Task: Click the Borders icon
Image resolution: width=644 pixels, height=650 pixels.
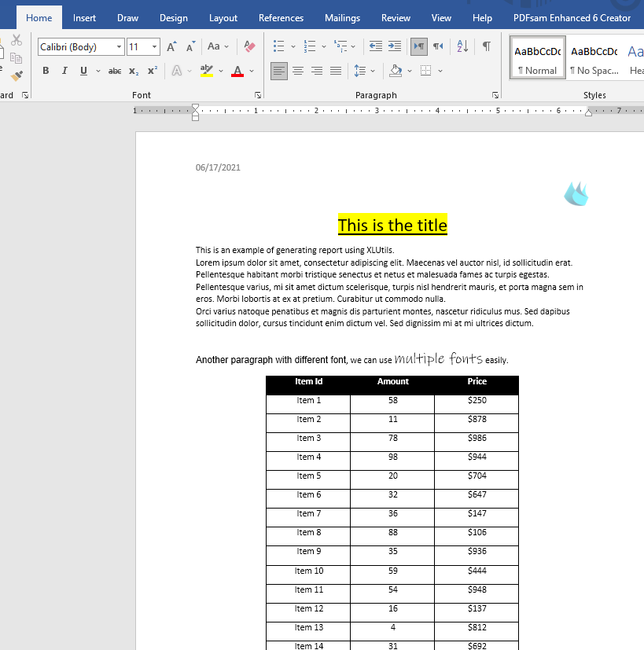Action: pyautogui.click(x=425, y=71)
